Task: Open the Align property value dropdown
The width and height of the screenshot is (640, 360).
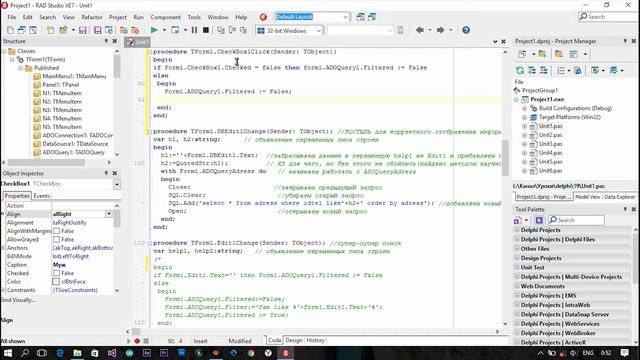Action: click(x=109, y=214)
